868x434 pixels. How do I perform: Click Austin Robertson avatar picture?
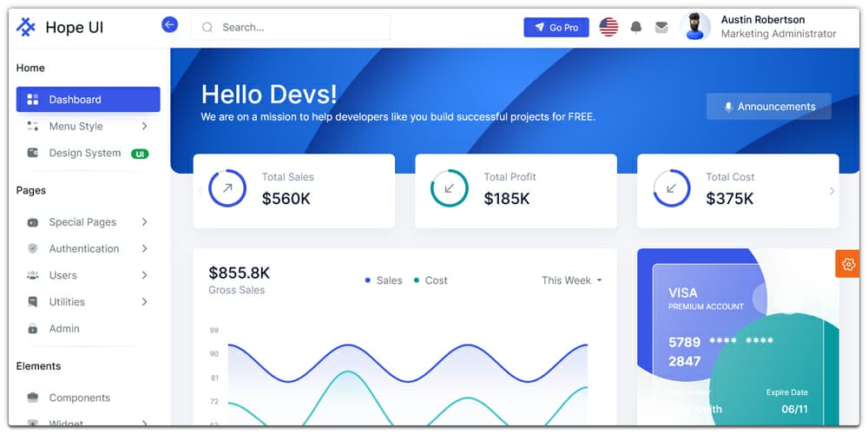694,26
